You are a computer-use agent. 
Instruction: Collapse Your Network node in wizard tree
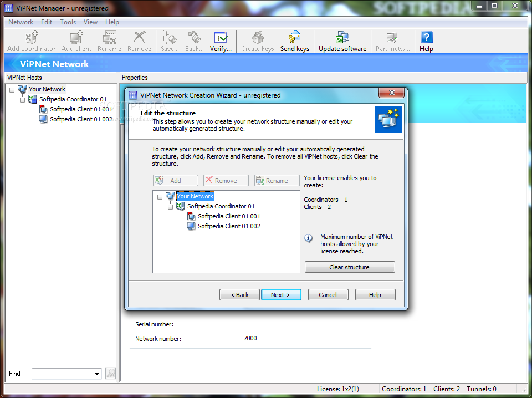coord(160,197)
